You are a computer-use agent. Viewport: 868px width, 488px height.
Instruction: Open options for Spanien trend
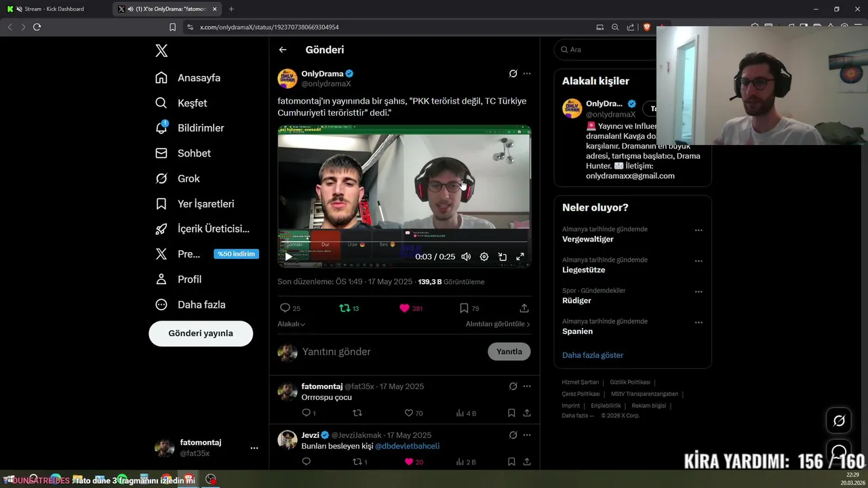point(698,323)
